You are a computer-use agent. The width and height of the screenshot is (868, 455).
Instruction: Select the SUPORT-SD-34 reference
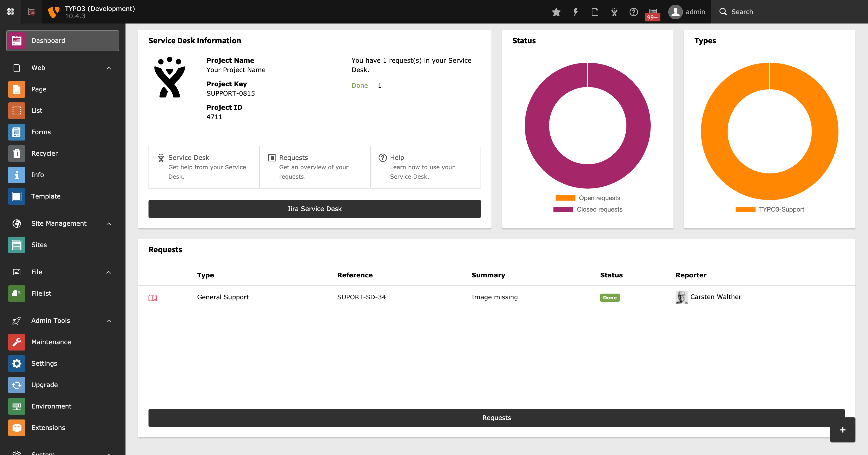pyautogui.click(x=361, y=297)
